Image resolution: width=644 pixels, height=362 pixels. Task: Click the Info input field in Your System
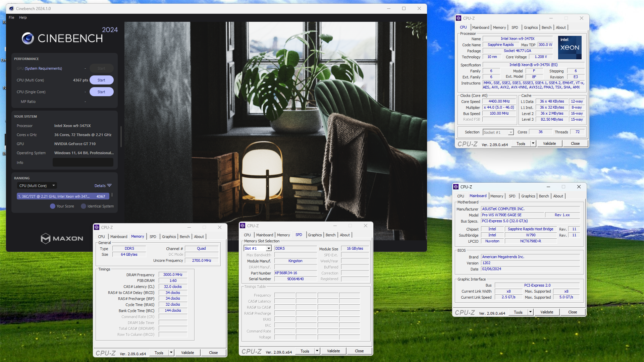click(x=83, y=163)
